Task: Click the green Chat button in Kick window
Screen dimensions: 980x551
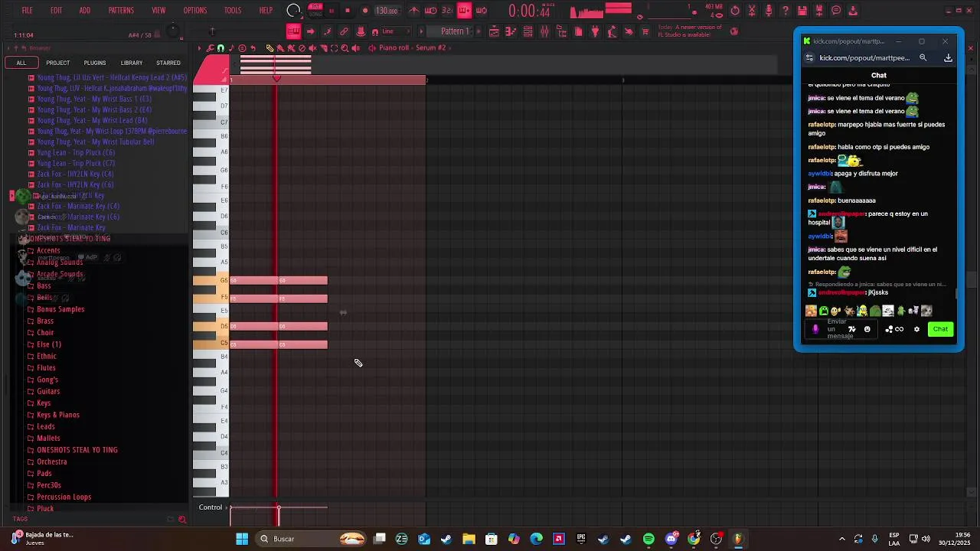Action: pyautogui.click(x=940, y=329)
